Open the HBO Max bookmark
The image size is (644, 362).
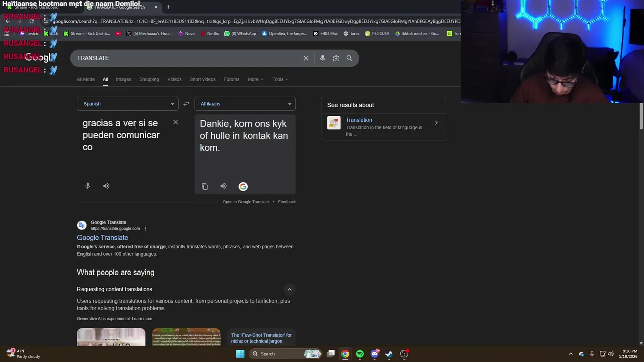[x=325, y=34]
